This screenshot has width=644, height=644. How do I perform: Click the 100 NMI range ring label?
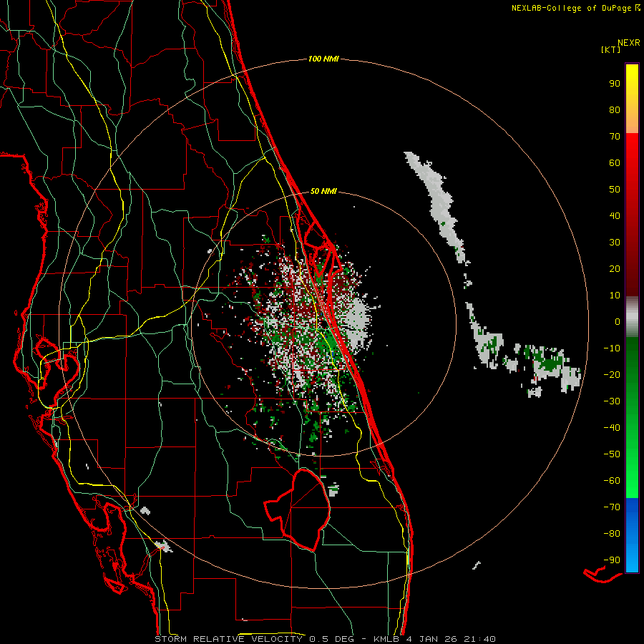click(x=323, y=59)
